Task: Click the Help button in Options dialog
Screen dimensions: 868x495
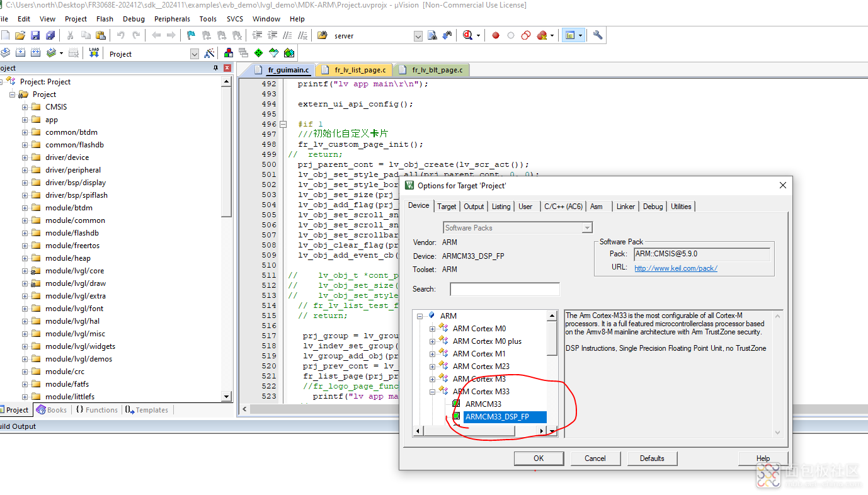Action: [x=763, y=458]
